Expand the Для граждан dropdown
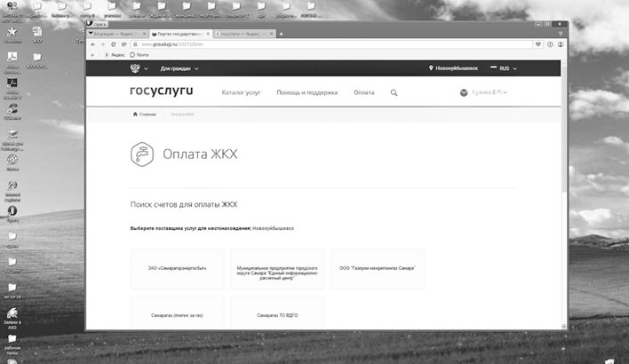 (x=179, y=68)
